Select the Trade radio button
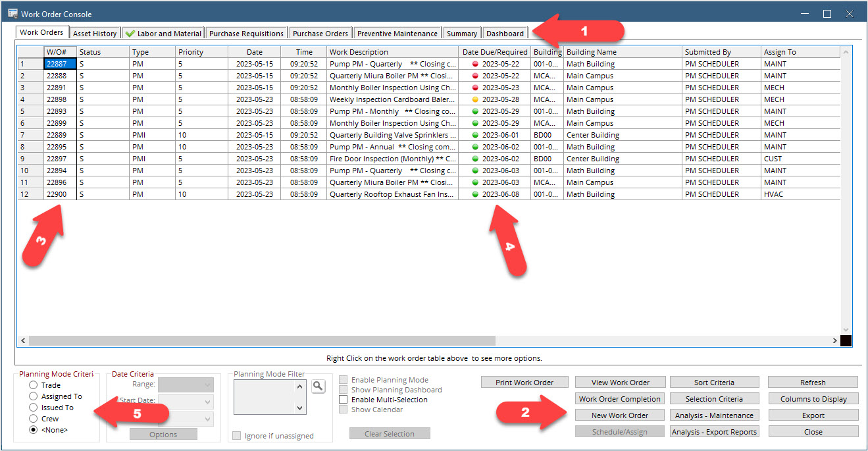The height and width of the screenshot is (451, 868). click(33, 385)
